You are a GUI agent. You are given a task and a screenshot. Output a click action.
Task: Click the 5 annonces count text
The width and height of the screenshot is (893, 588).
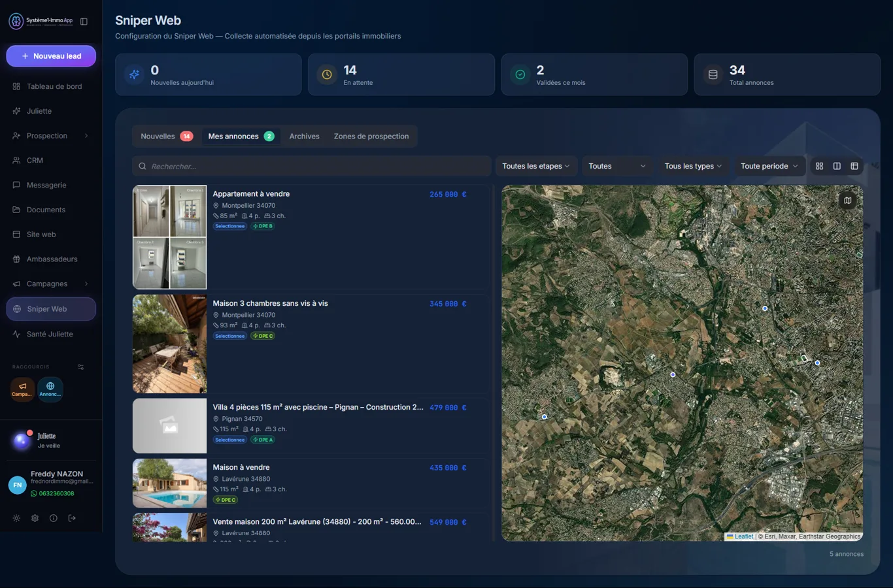click(x=847, y=554)
